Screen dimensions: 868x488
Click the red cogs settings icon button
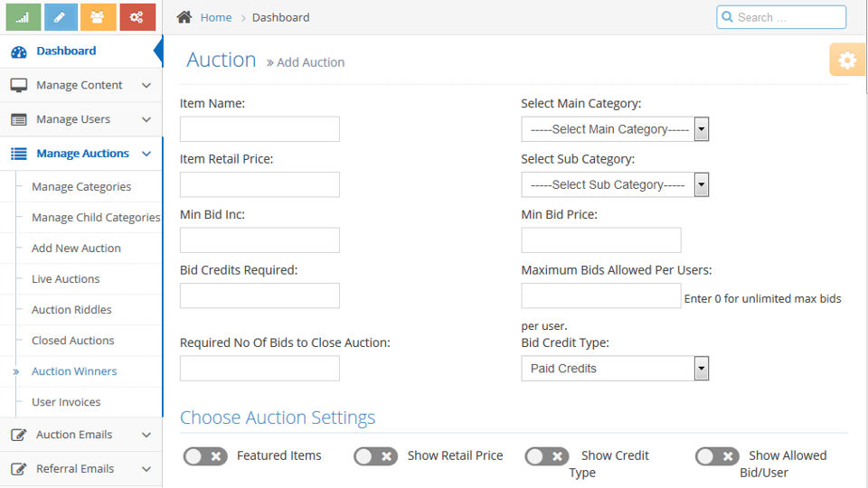click(137, 16)
